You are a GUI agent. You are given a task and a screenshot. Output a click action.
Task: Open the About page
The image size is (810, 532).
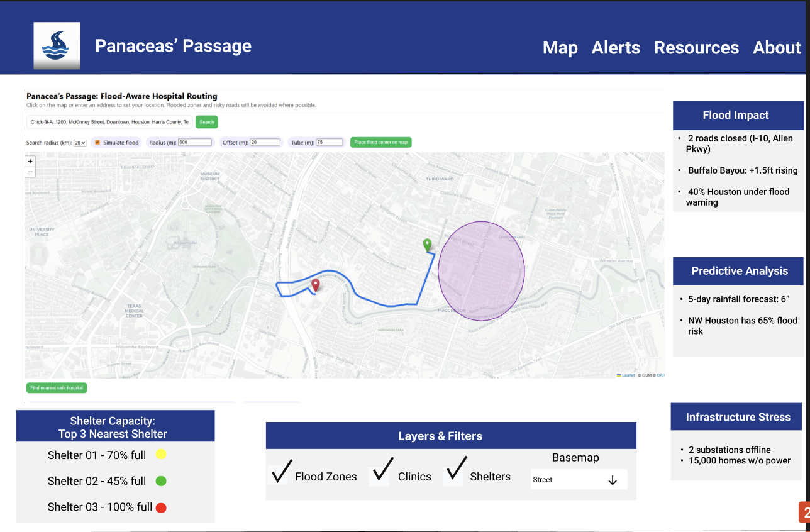tap(777, 48)
